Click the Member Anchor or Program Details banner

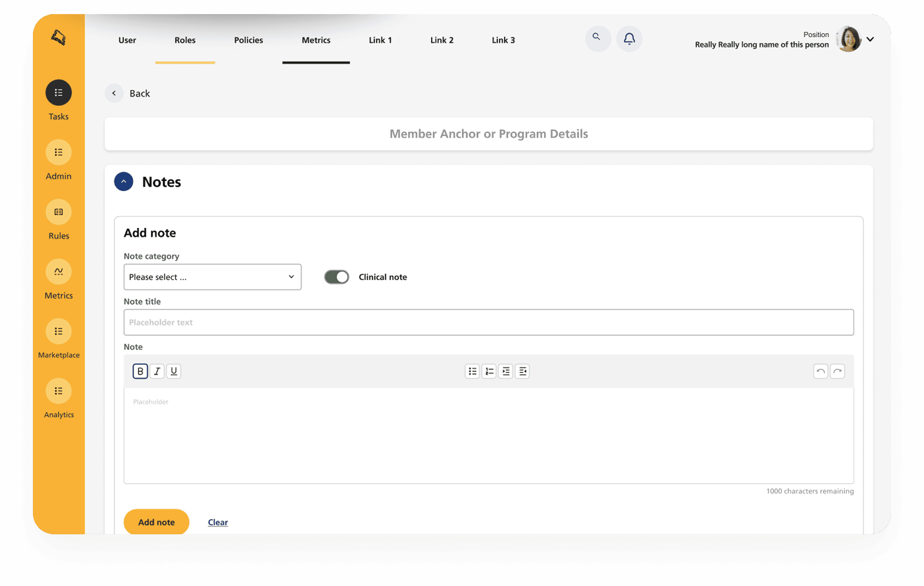(x=489, y=134)
